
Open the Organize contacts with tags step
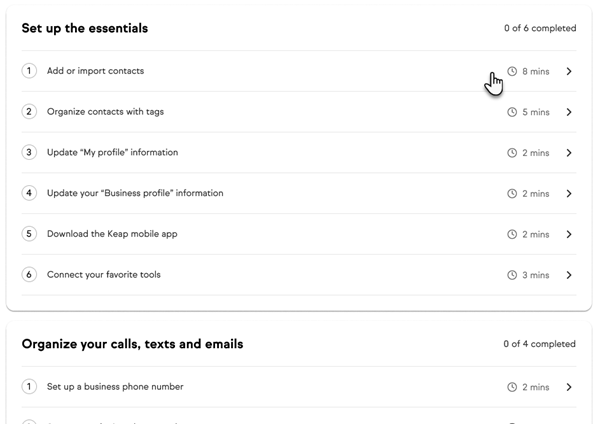point(105,112)
